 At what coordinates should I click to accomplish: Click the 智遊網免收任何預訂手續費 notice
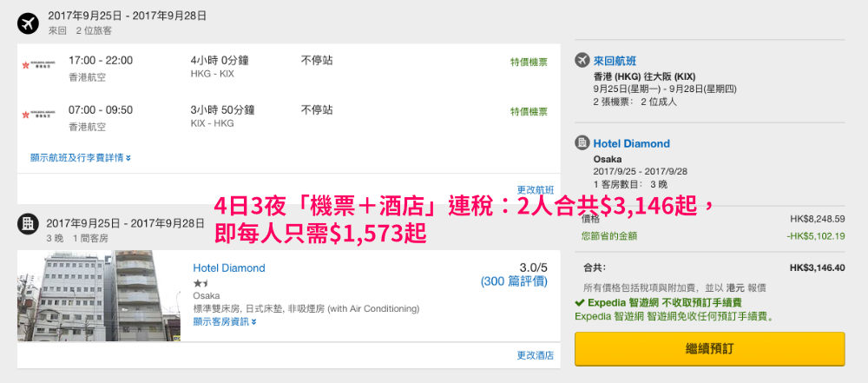674,317
